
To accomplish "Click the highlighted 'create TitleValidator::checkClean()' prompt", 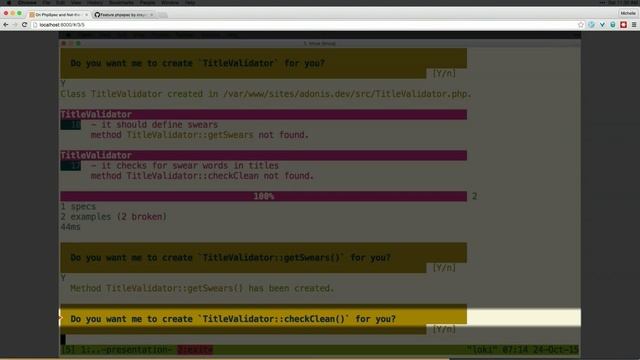I will [x=233, y=319].
